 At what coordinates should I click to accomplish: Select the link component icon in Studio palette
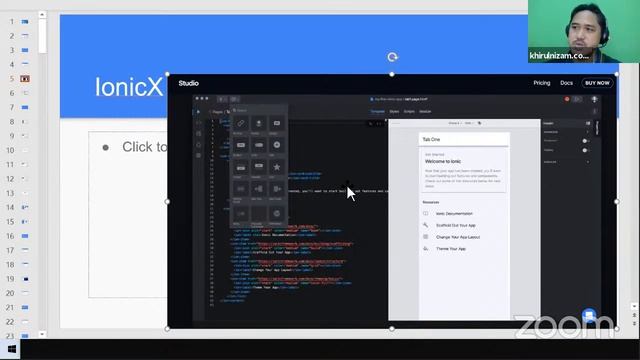click(241, 123)
